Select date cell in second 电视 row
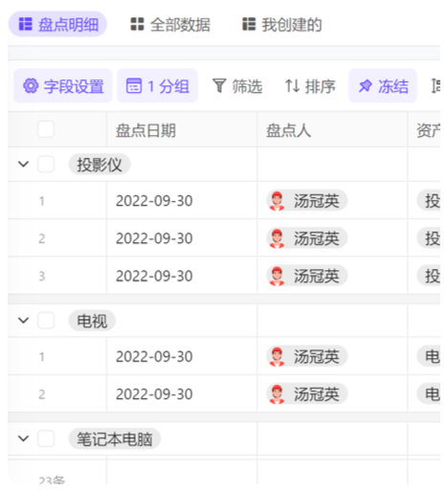Viewport: 448px width, 492px height. pos(182,394)
